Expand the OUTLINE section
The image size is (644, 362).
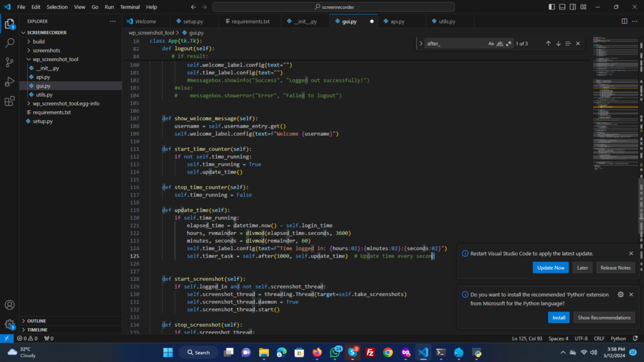[x=36, y=321]
